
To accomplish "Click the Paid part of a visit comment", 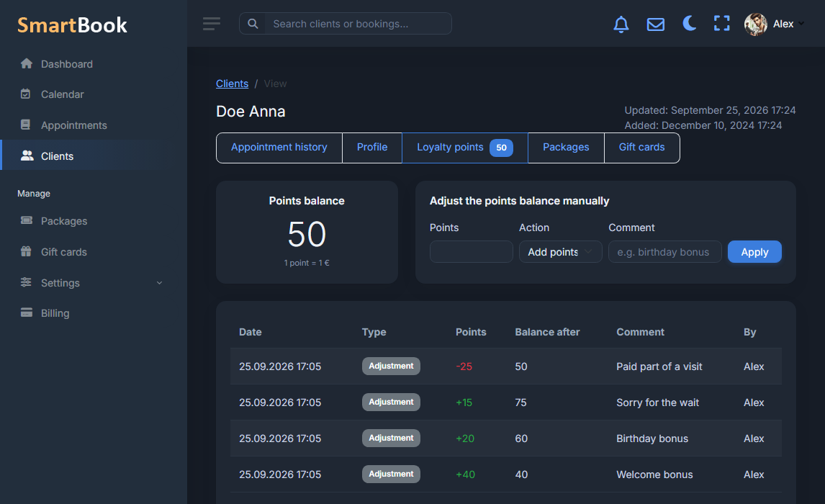I will [659, 366].
